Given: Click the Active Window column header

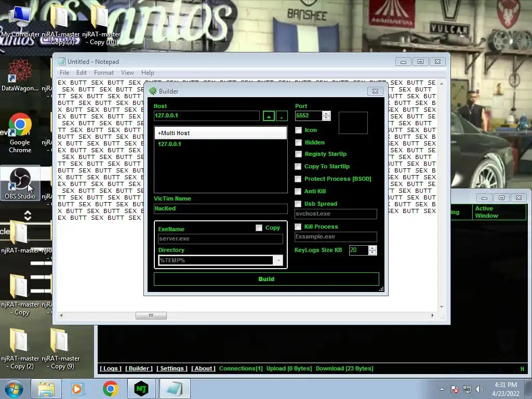Looking at the screenshot, I should pyautogui.click(x=499, y=212).
